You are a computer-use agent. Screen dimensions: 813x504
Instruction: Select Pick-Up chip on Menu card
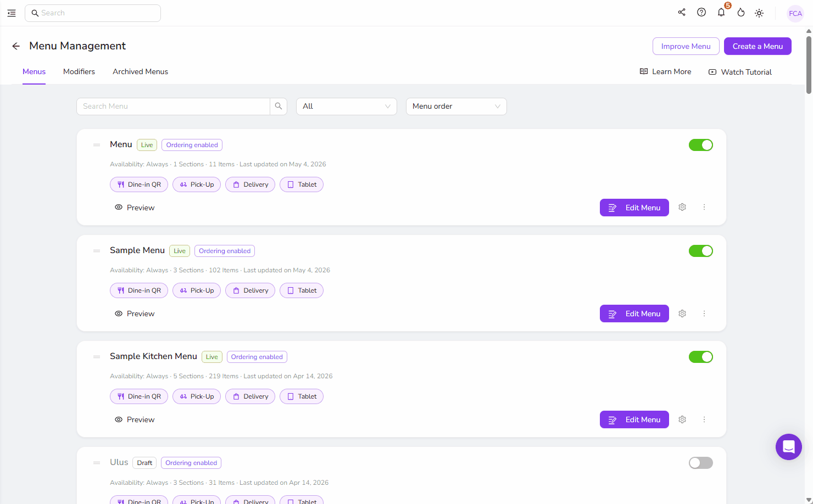pyautogui.click(x=197, y=184)
